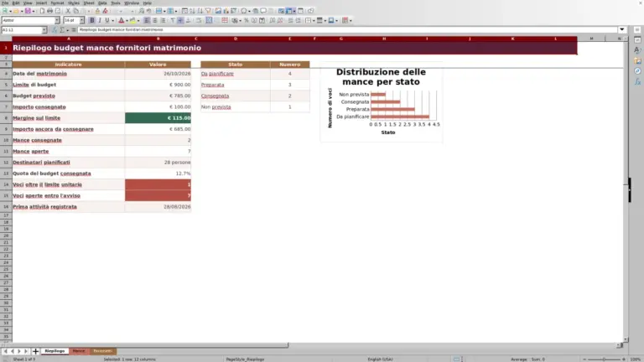Click the 'Preparata' link cell
This screenshot has height=362, width=644.
[x=236, y=85]
